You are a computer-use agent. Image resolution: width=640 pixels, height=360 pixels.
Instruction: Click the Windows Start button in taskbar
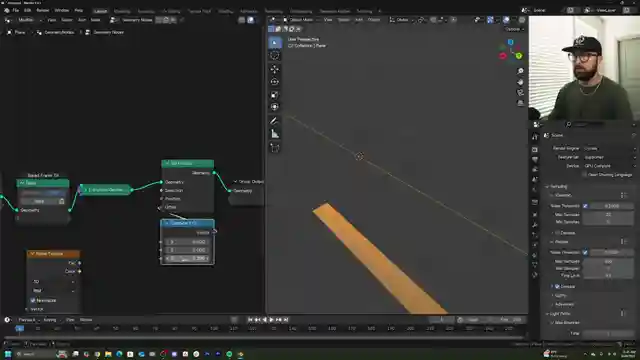point(8,354)
